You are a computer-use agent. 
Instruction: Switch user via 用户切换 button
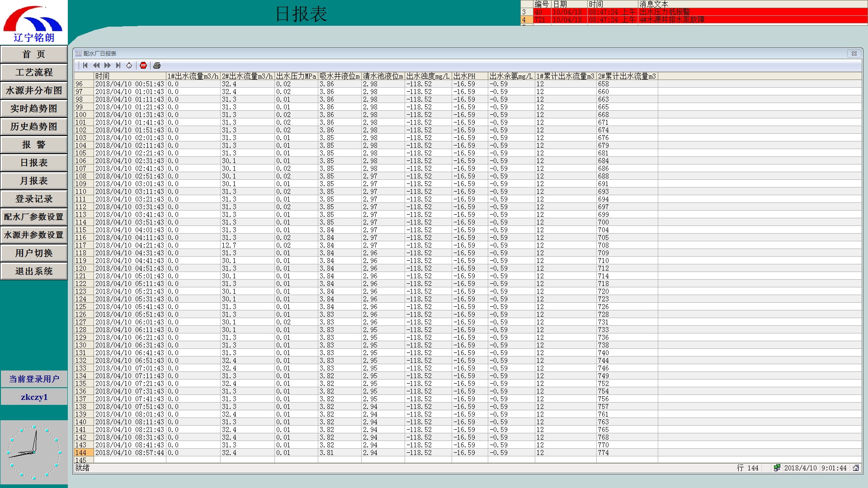[34, 253]
